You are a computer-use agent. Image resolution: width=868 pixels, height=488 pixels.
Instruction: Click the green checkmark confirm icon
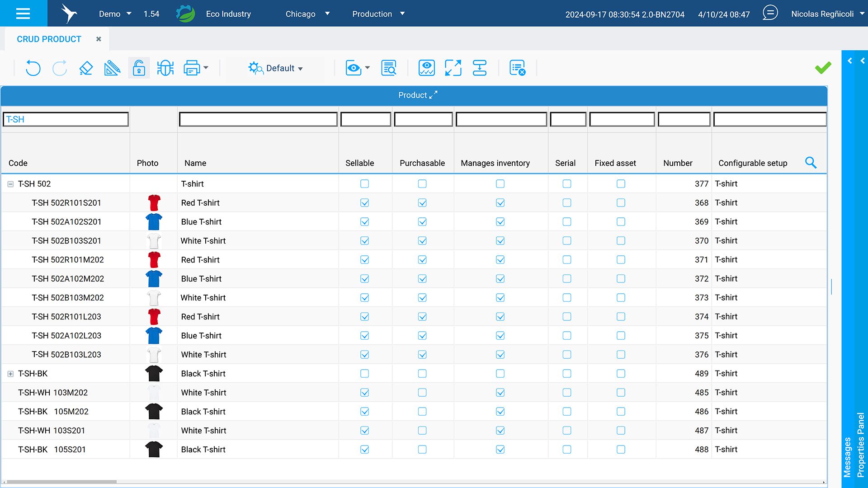[823, 68]
